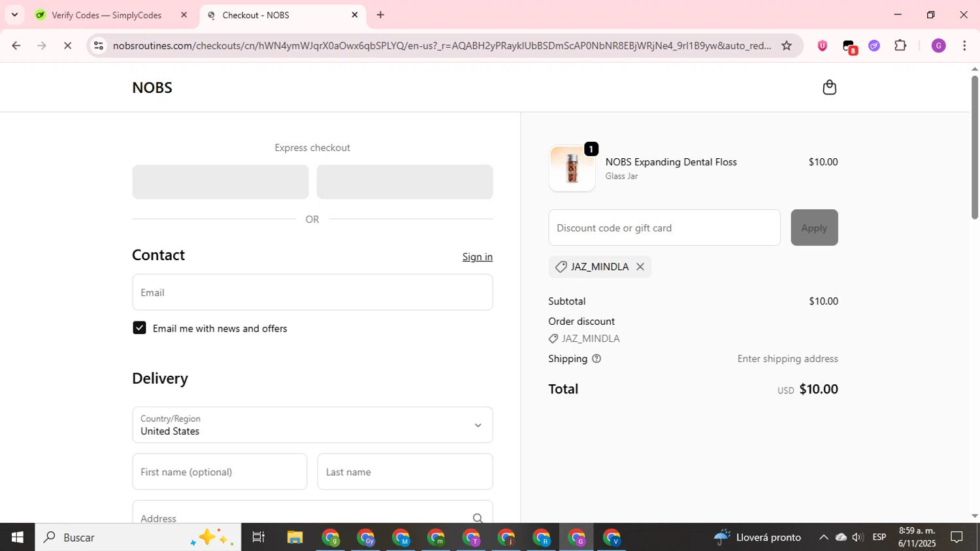
Task: Focus the Last name field
Action: (405, 471)
